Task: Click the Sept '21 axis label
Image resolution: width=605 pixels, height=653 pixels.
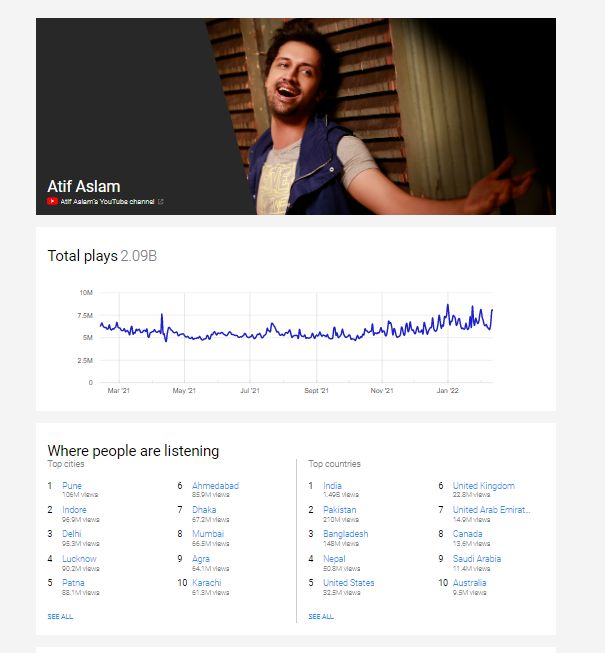Action: pos(316,391)
